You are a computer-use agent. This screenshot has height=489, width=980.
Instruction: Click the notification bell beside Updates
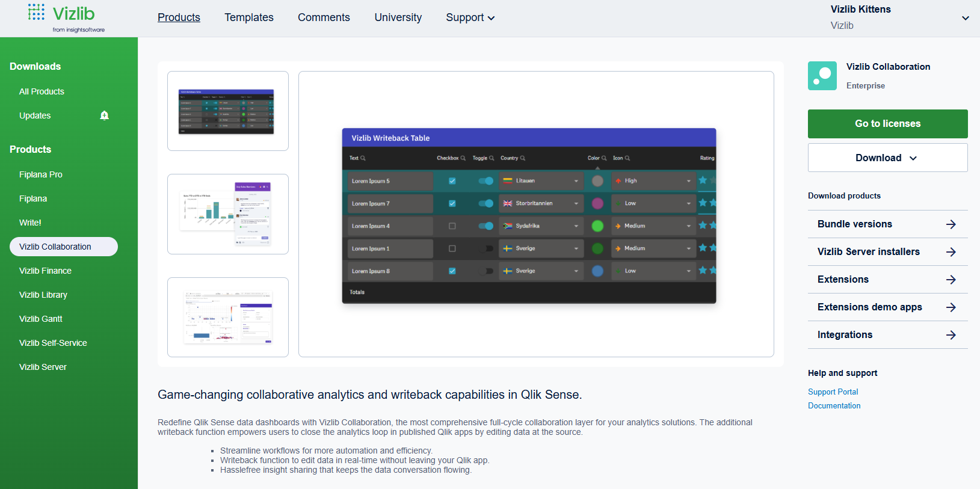pos(104,115)
